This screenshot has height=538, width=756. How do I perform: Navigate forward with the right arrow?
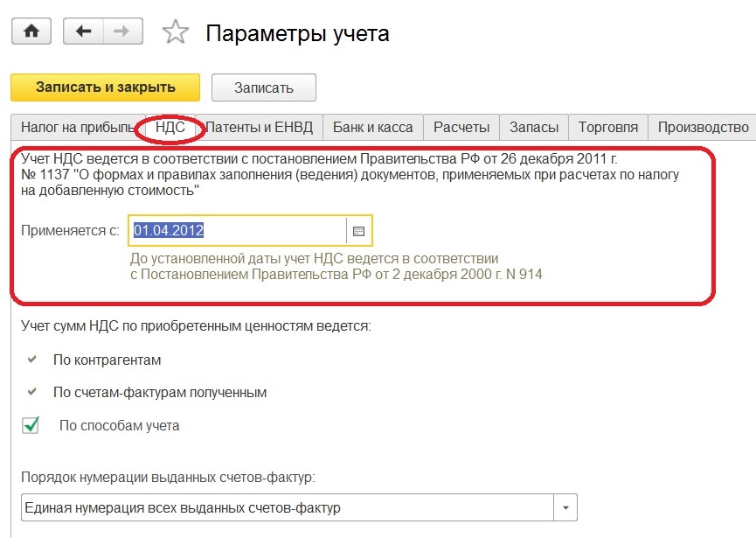[123, 31]
